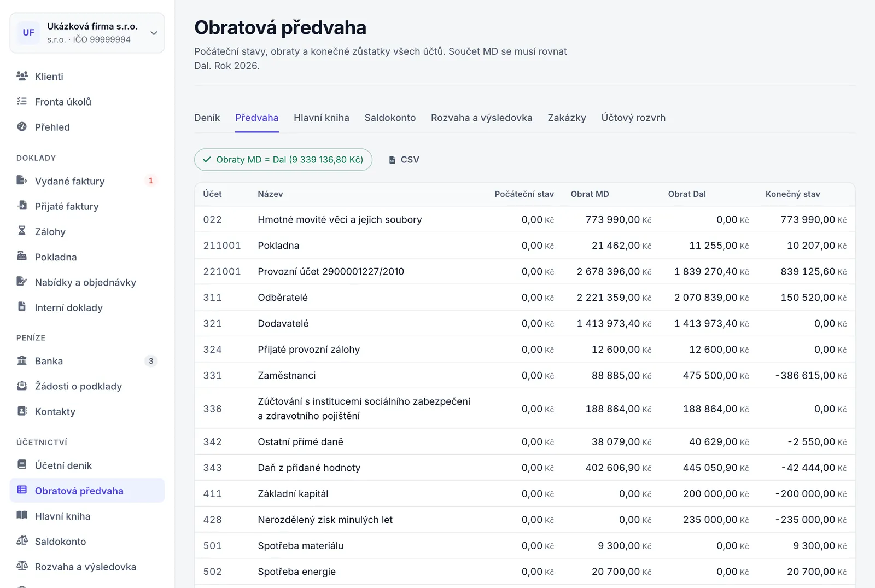Open Zálohy in the sidebar
The width and height of the screenshot is (875, 588).
pos(87,232)
